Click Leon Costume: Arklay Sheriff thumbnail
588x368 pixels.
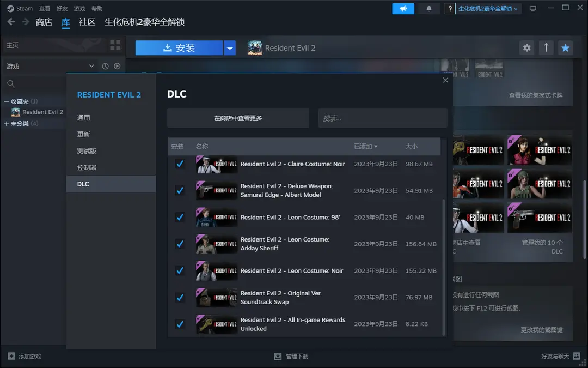tap(216, 244)
